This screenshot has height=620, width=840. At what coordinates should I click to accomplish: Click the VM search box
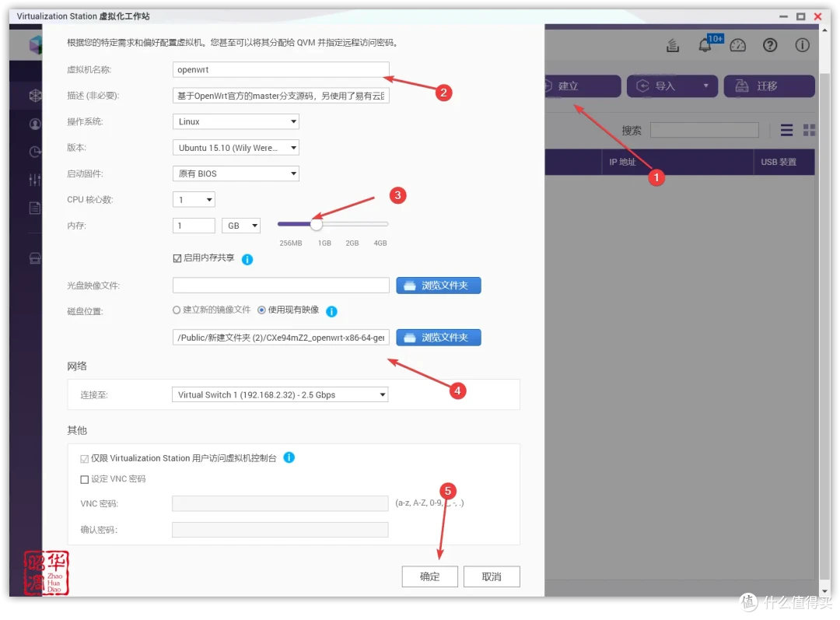tap(705, 130)
